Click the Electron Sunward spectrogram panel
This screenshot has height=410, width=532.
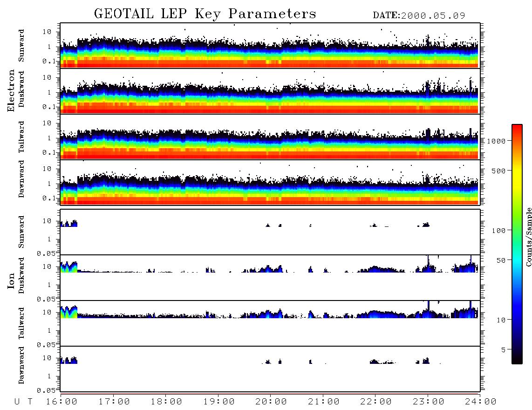point(270,46)
